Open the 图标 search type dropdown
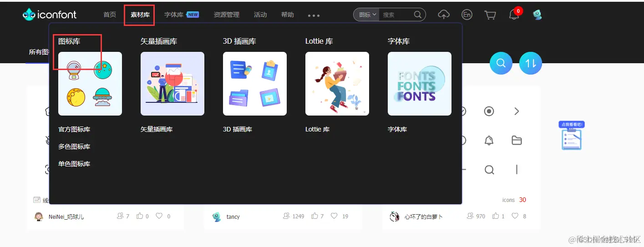 click(x=368, y=15)
